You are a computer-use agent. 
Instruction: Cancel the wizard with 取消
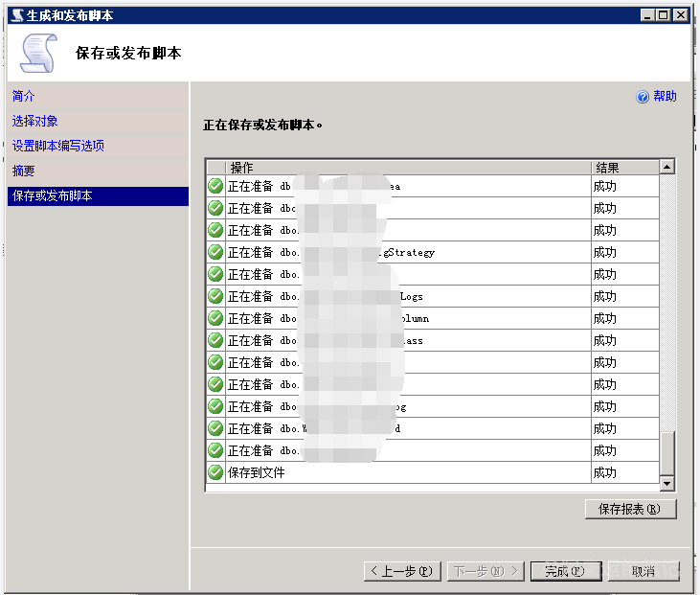click(643, 571)
